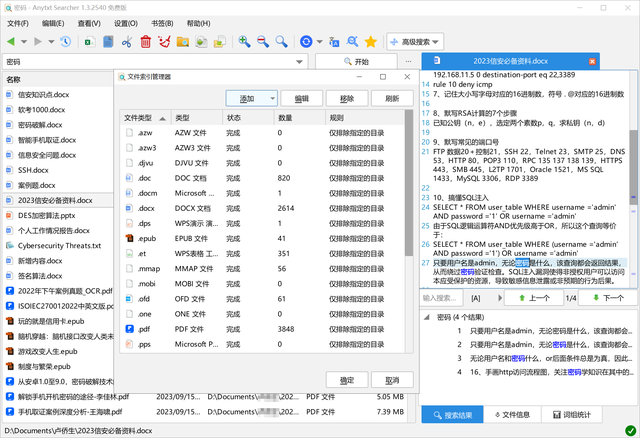
Task: Click the copy-to-folder arrow icon
Action: tap(201, 41)
